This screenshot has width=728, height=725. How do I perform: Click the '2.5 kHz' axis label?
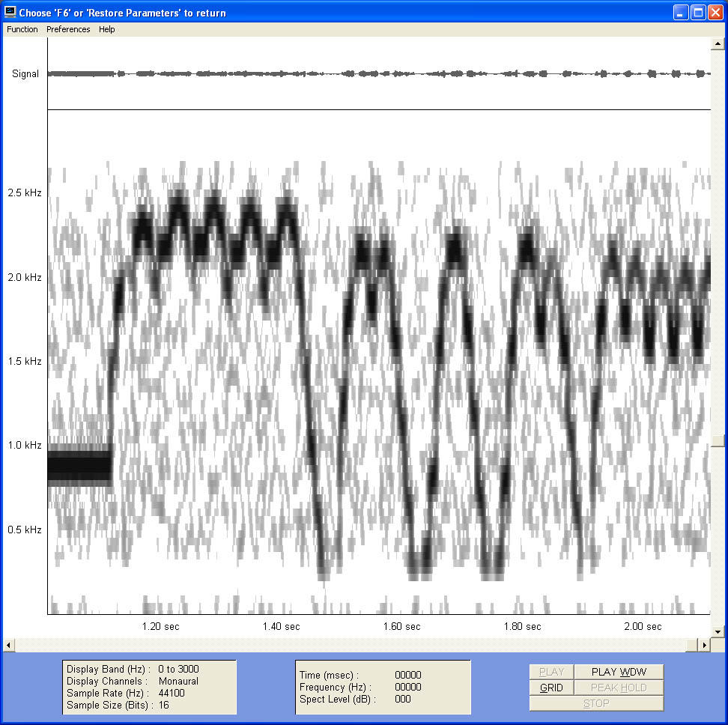(x=25, y=192)
